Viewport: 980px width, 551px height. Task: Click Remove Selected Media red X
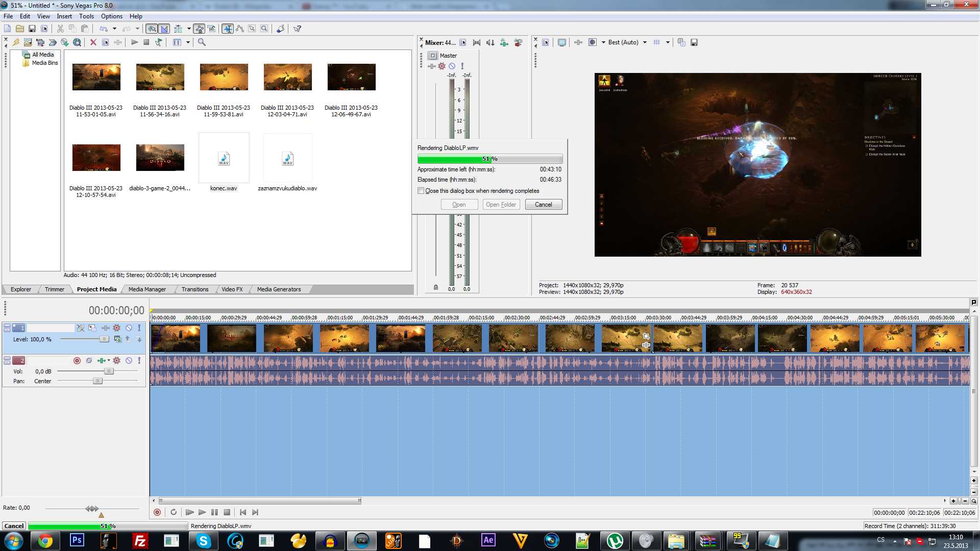click(93, 42)
